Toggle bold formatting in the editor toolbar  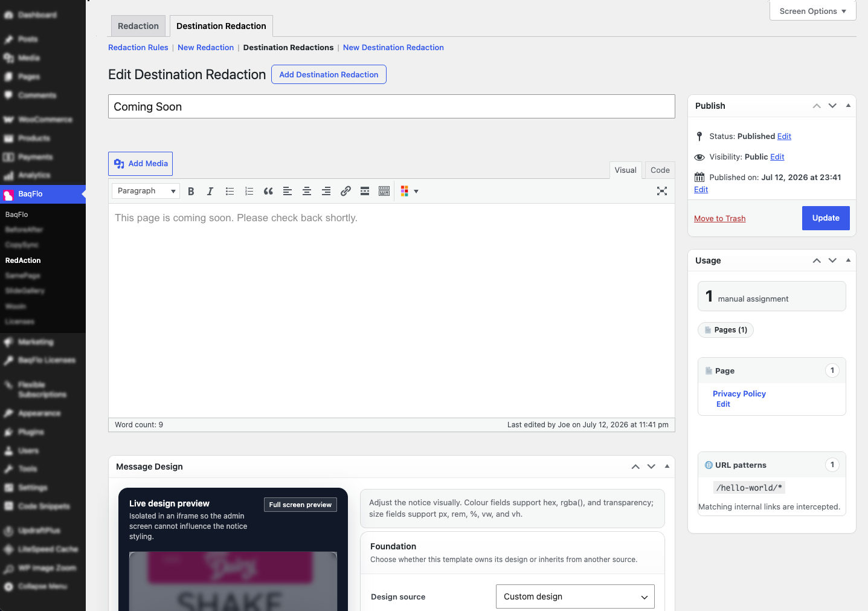[191, 191]
